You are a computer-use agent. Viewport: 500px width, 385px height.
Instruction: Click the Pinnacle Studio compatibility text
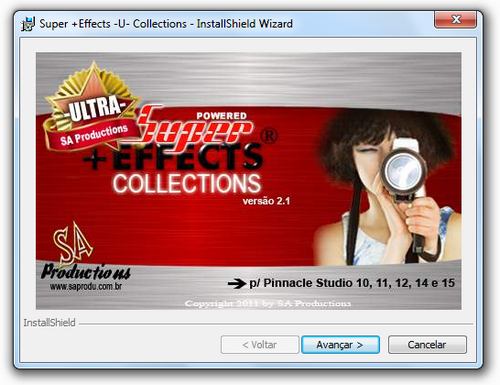tap(352, 283)
